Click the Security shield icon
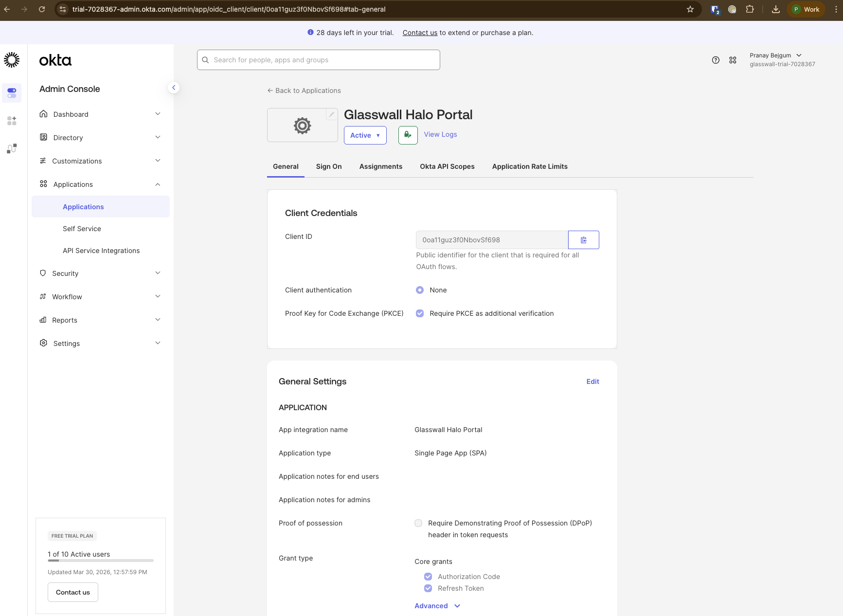Screen dimensions: 843x616 point(43,273)
